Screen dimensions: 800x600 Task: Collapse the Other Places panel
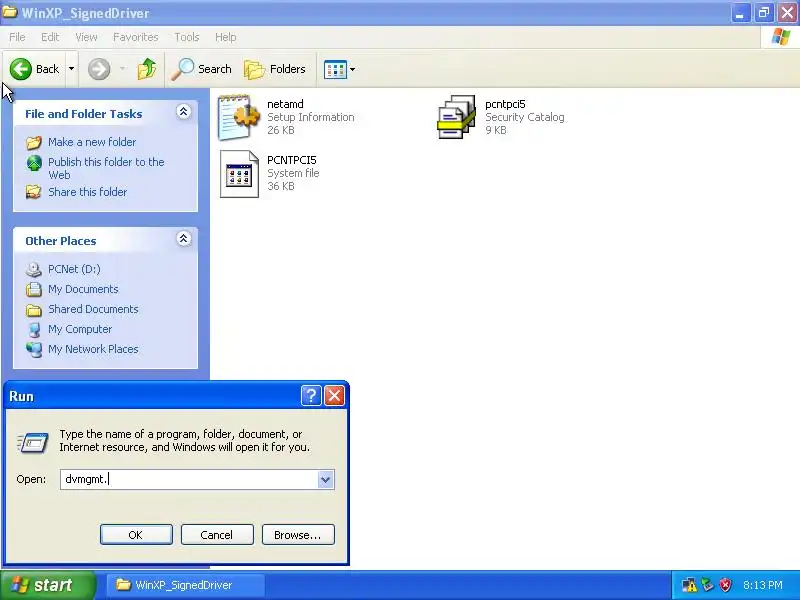[183, 238]
